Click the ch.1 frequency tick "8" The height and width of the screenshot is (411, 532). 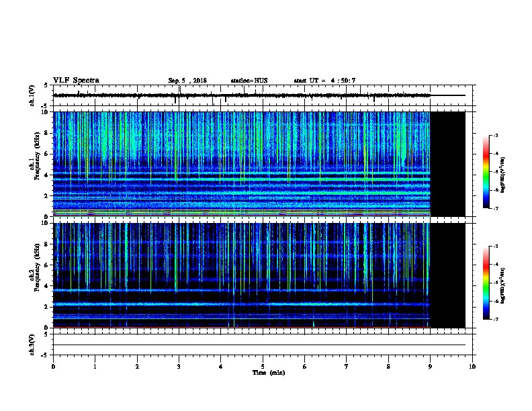[x=47, y=133]
